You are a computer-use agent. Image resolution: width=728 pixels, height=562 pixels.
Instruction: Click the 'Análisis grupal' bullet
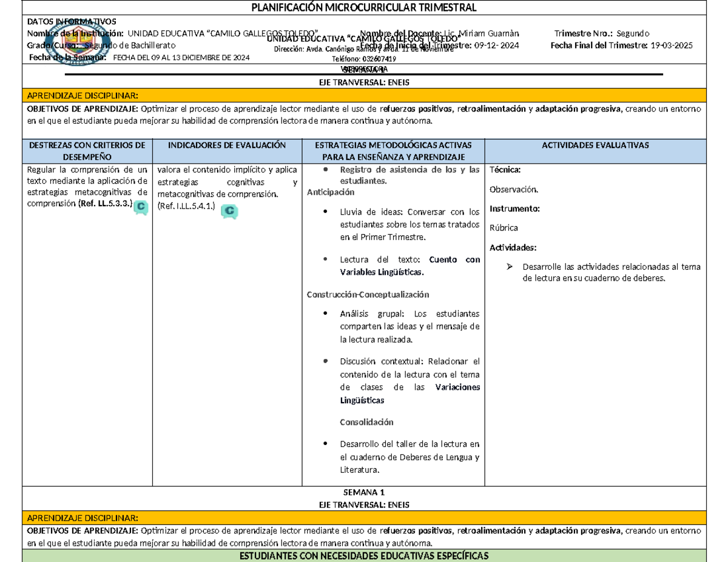click(410, 326)
